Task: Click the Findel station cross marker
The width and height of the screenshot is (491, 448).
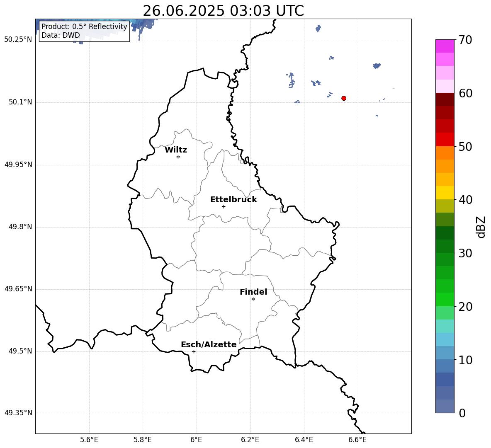Action: click(x=253, y=299)
